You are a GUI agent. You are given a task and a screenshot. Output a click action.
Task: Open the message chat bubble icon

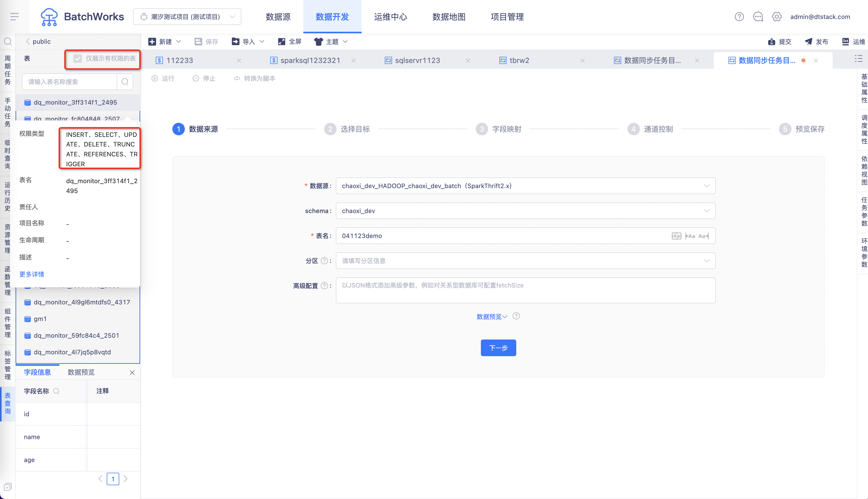pos(758,16)
